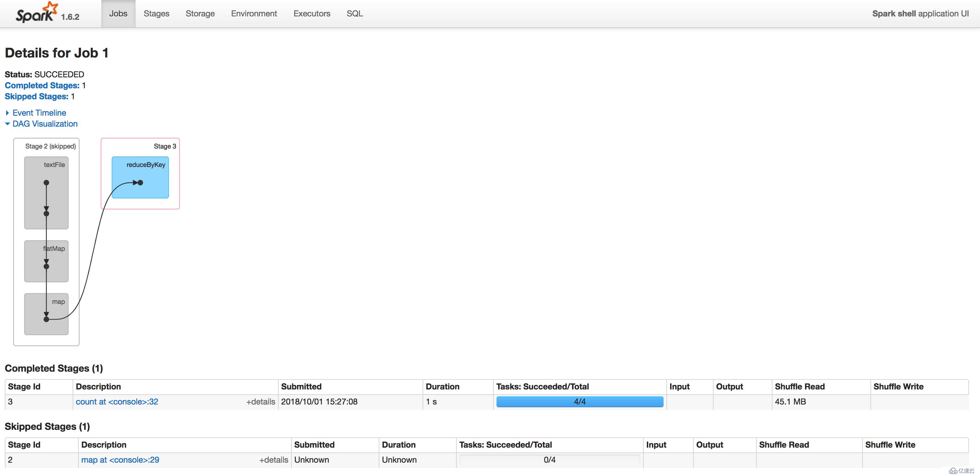Click the Skipped Stages (1) heading
The height and width of the screenshot is (475, 980).
47,426
